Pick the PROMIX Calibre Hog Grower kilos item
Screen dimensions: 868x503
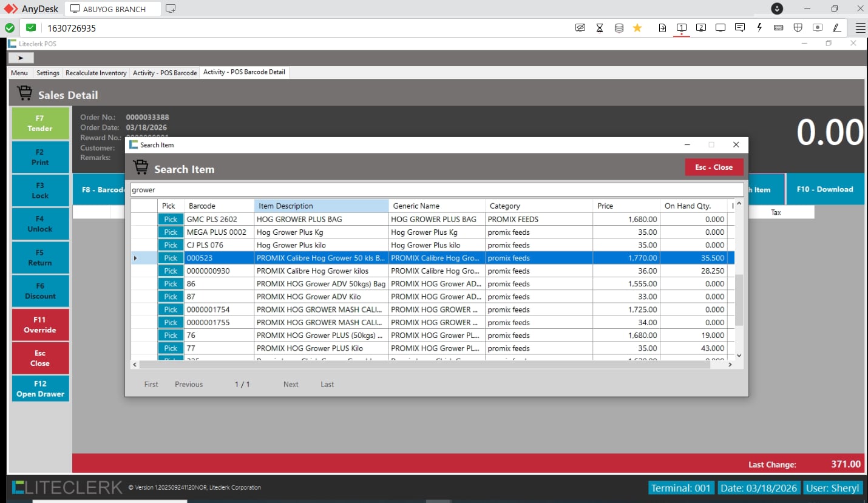171,271
